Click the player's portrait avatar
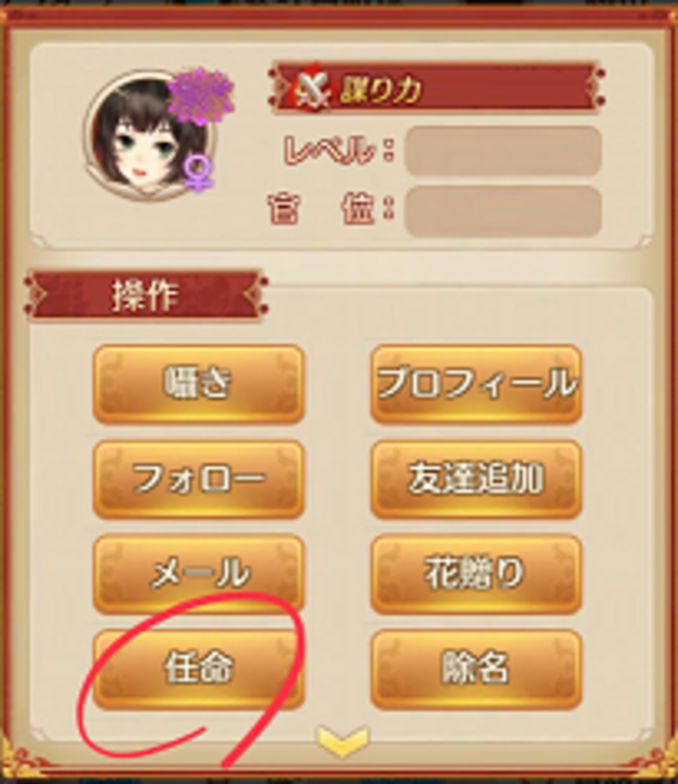This screenshot has width=678, height=784. pos(149,137)
